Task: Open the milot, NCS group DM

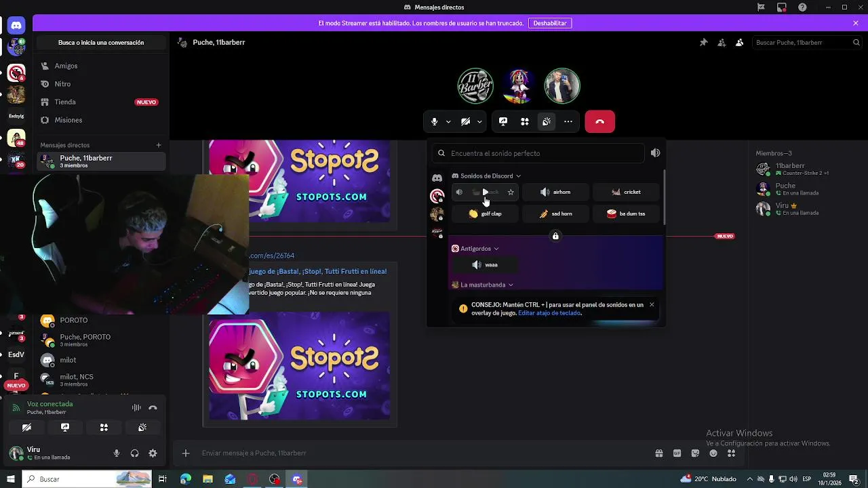Action: tap(101, 380)
